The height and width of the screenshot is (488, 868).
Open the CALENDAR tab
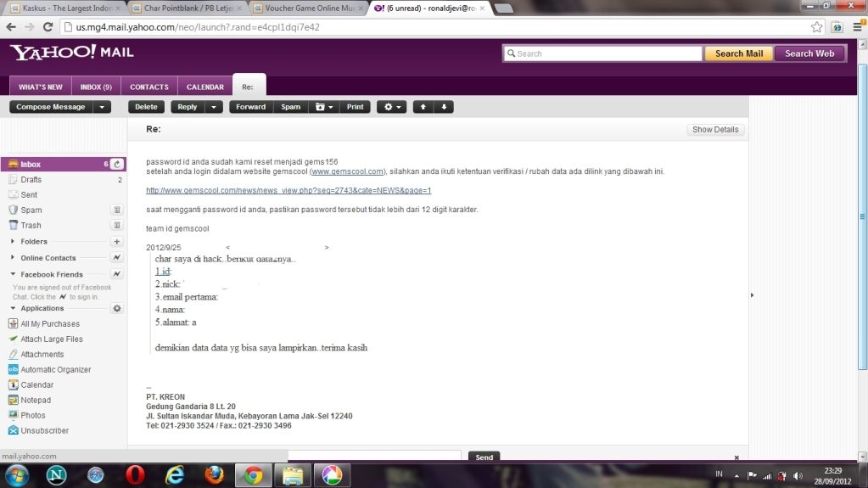204,87
